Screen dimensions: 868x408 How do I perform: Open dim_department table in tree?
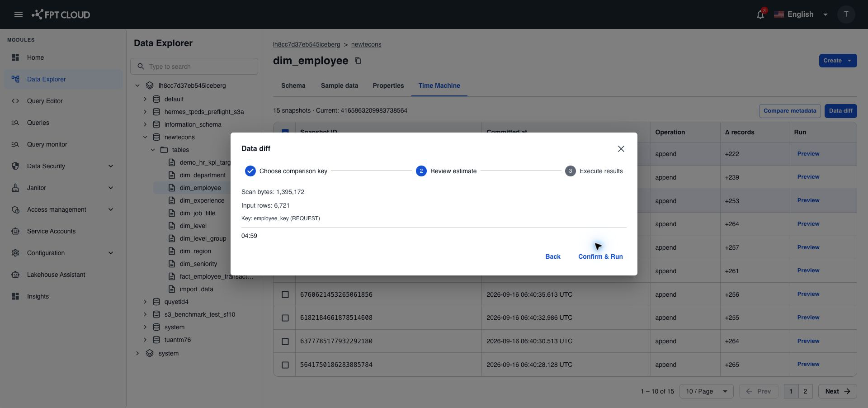click(202, 175)
